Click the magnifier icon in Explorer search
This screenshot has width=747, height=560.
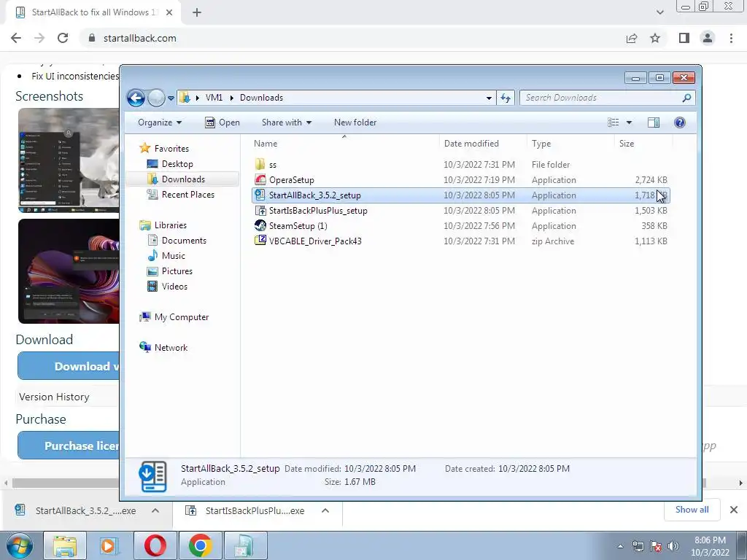coord(686,98)
